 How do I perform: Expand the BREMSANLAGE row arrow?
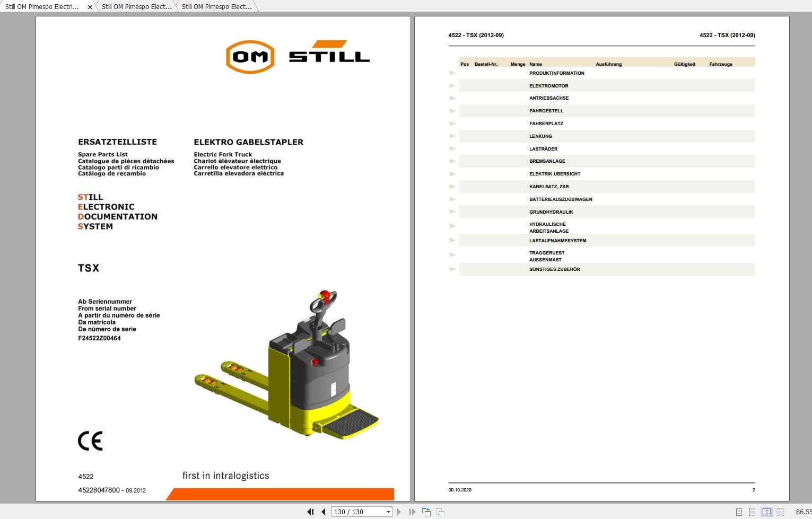tap(452, 161)
